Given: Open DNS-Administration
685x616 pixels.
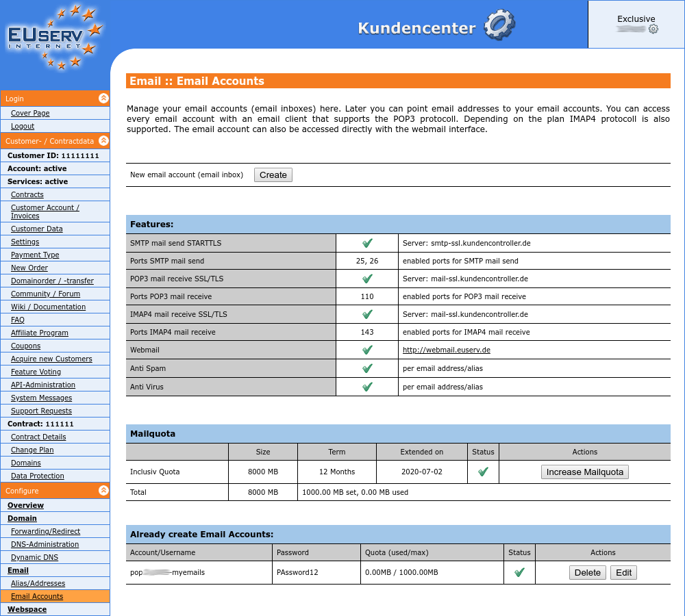Looking at the screenshot, I should pyautogui.click(x=45, y=544).
